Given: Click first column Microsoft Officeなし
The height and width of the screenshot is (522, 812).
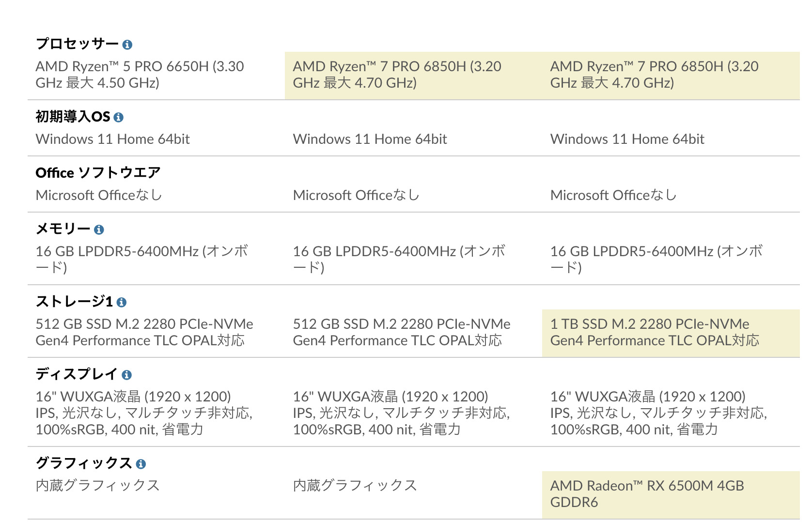Looking at the screenshot, I should tap(99, 195).
